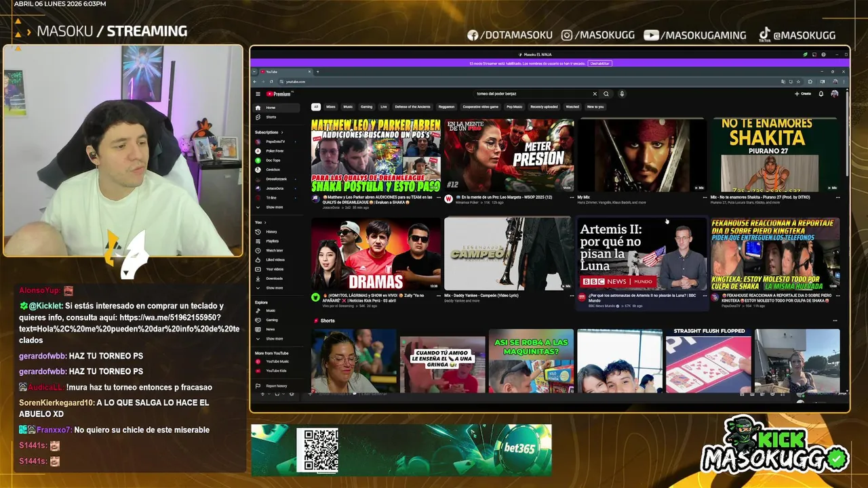Select the Watched filter chip

pyautogui.click(x=572, y=106)
